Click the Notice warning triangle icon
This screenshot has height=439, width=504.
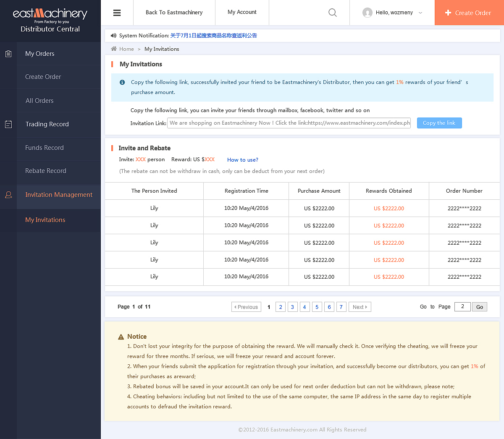[121, 337]
